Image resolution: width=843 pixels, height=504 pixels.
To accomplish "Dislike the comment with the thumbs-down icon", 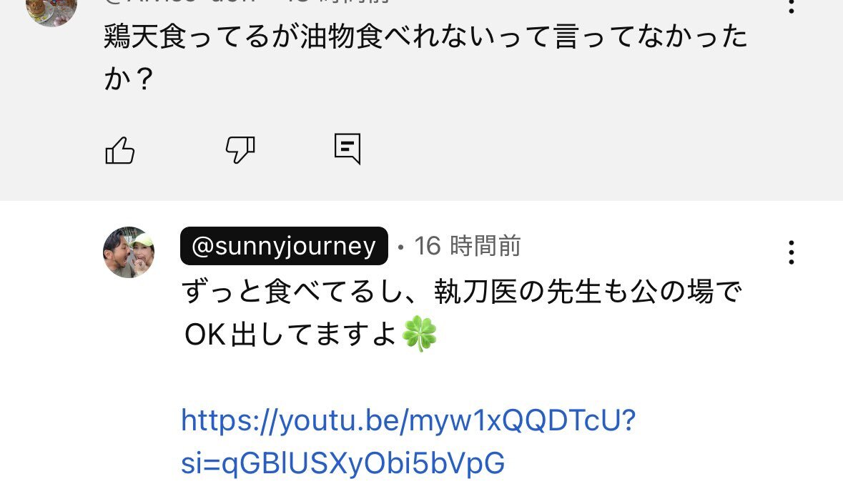I will [240, 150].
